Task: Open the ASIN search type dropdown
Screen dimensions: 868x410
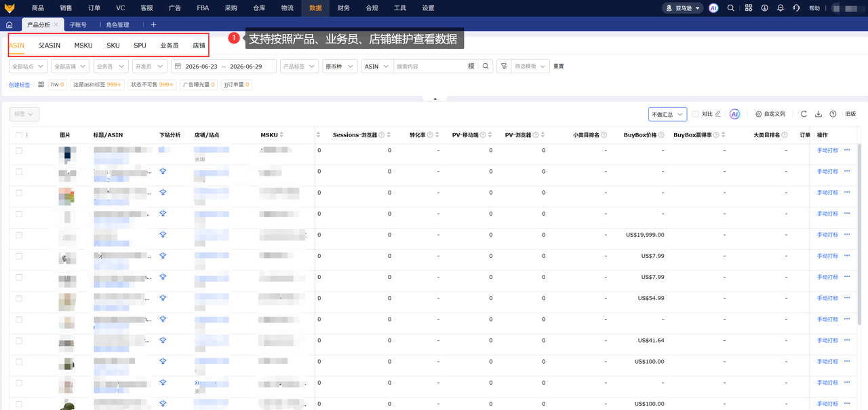Action: point(376,67)
